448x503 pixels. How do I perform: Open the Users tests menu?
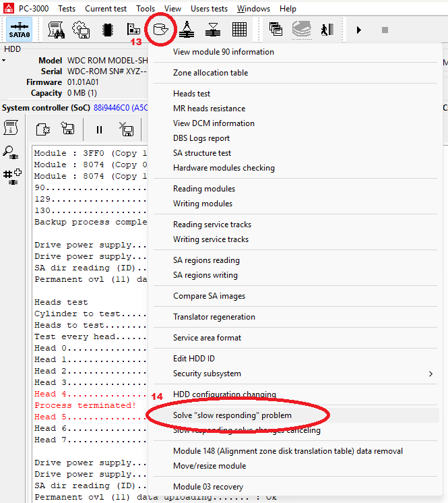click(x=210, y=9)
